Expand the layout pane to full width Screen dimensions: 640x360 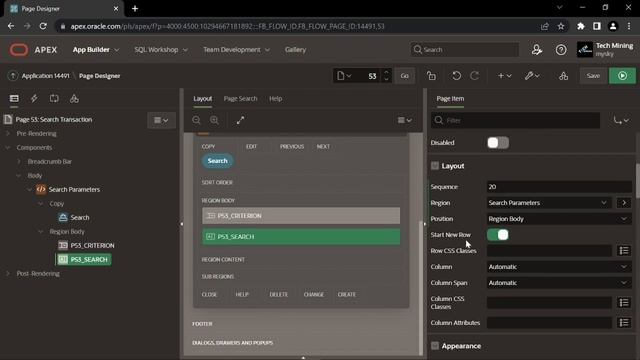point(240,120)
